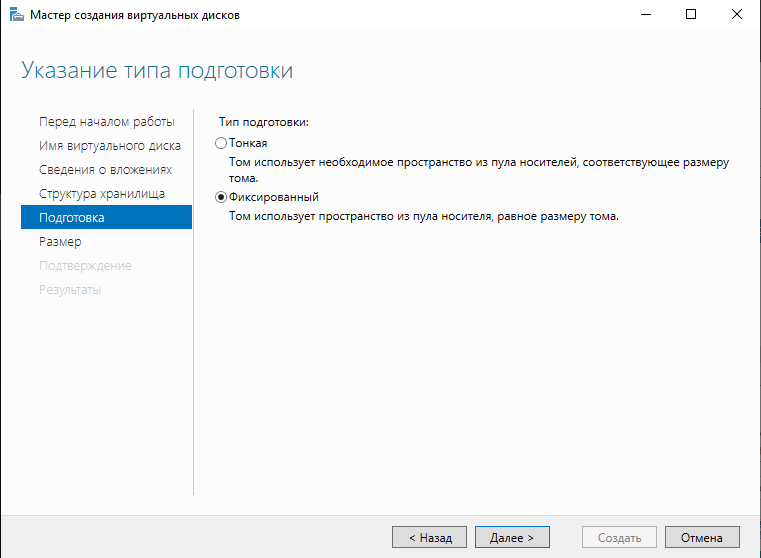This screenshot has width=761, height=558.
Task: Jump to the Размер step
Action: (x=60, y=242)
